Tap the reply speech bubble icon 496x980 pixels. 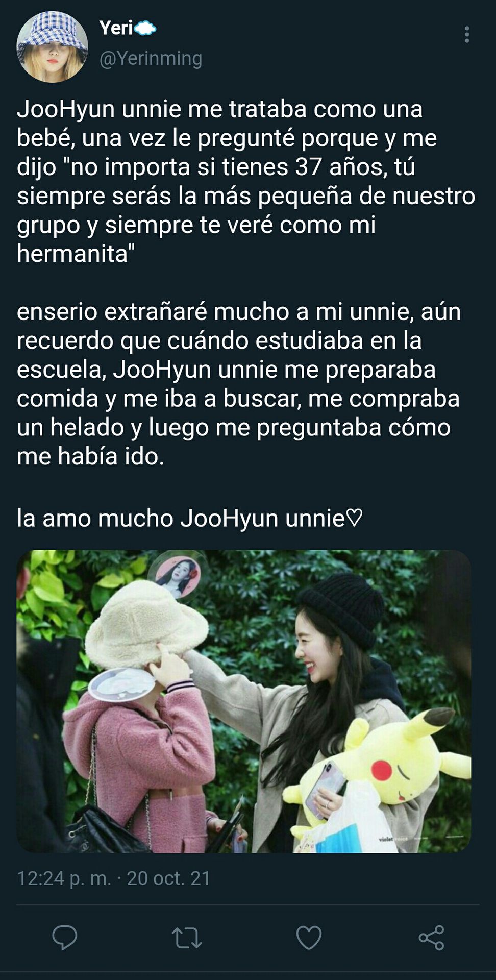point(65,937)
